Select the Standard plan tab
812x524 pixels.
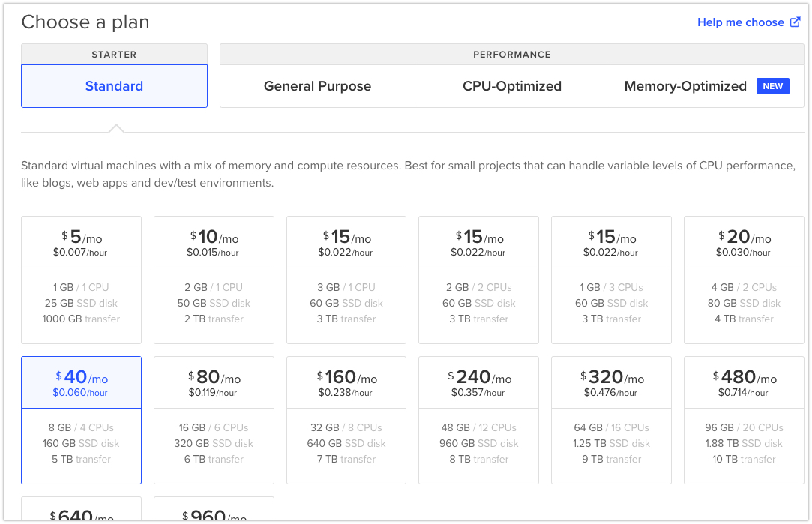point(114,86)
